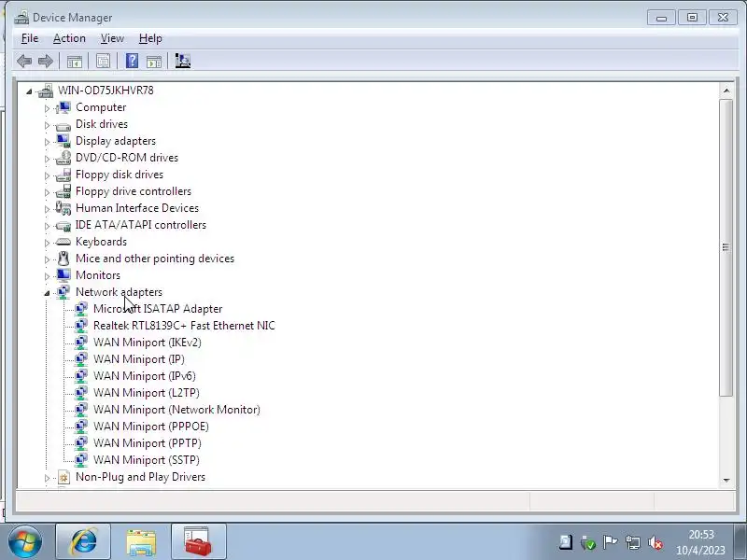Select WAN Miniport (IP)
Viewport: 747px width, 560px height.
pos(138,359)
